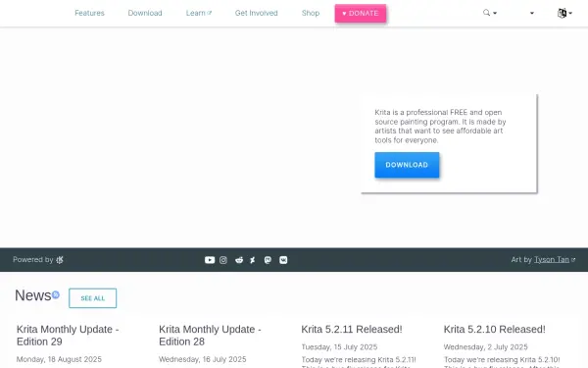Image resolution: width=588 pixels, height=368 pixels.
Task: Visit the Shop page
Action: tap(311, 13)
